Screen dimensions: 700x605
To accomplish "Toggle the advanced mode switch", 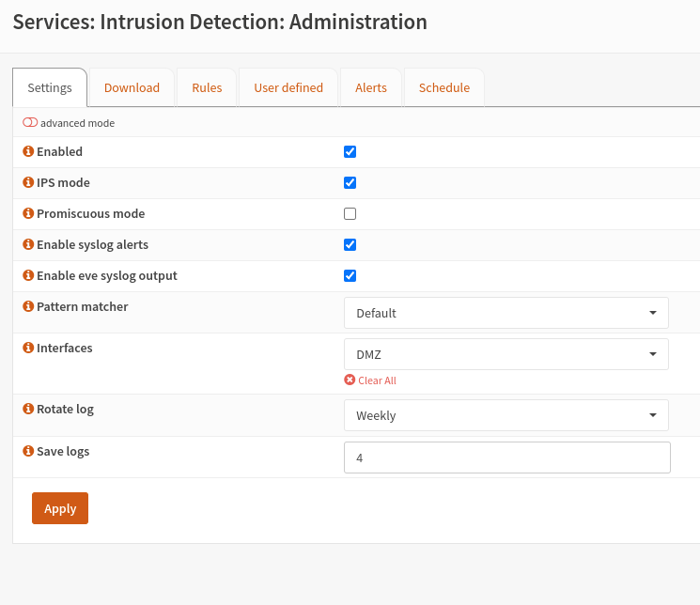I will [x=30, y=123].
